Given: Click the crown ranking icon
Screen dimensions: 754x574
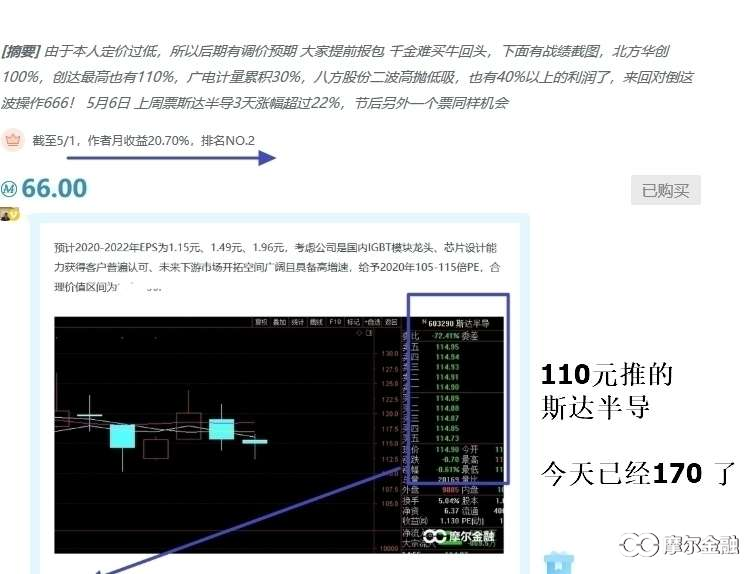Looking at the screenshot, I should point(13,140).
